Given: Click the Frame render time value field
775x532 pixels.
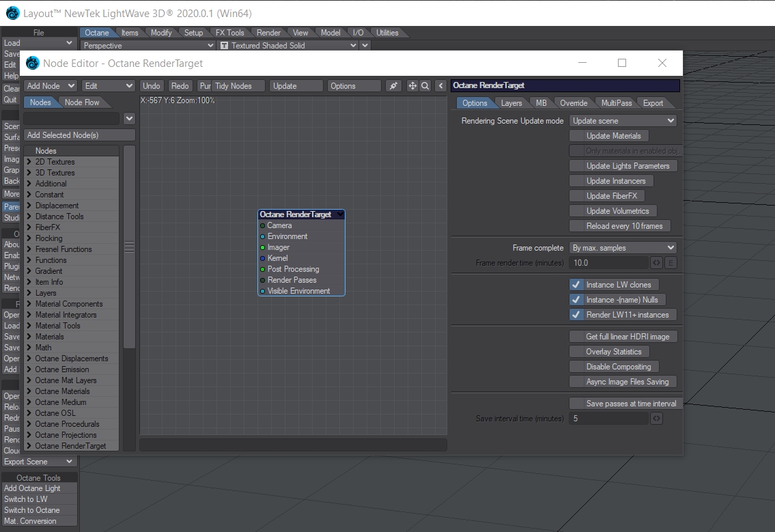Looking at the screenshot, I should (x=608, y=263).
